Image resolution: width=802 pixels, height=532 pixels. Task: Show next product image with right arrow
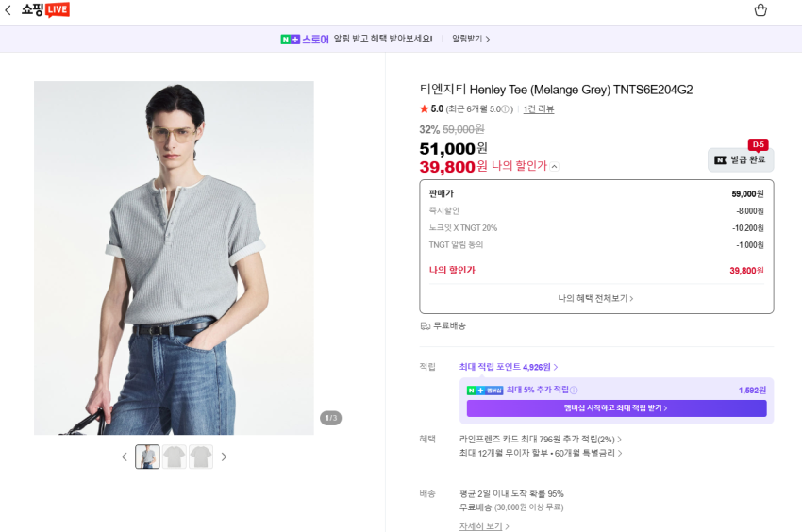click(x=224, y=457)
